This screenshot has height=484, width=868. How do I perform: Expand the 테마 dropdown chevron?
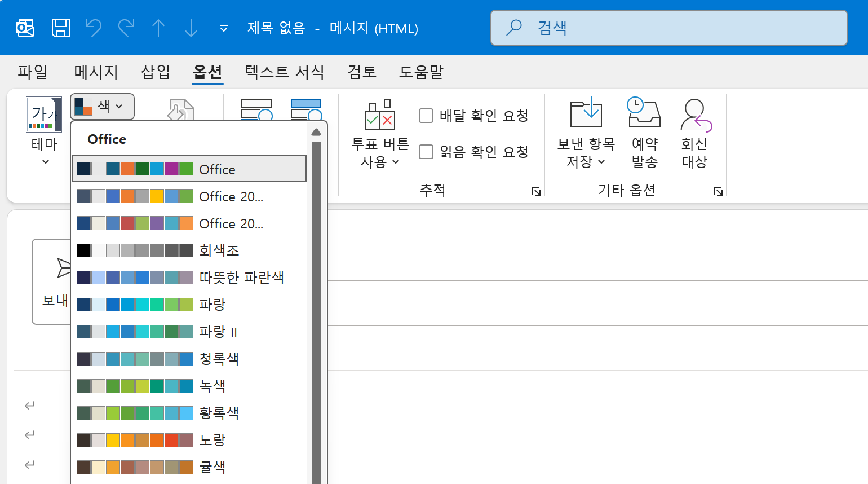coord(46,162)
